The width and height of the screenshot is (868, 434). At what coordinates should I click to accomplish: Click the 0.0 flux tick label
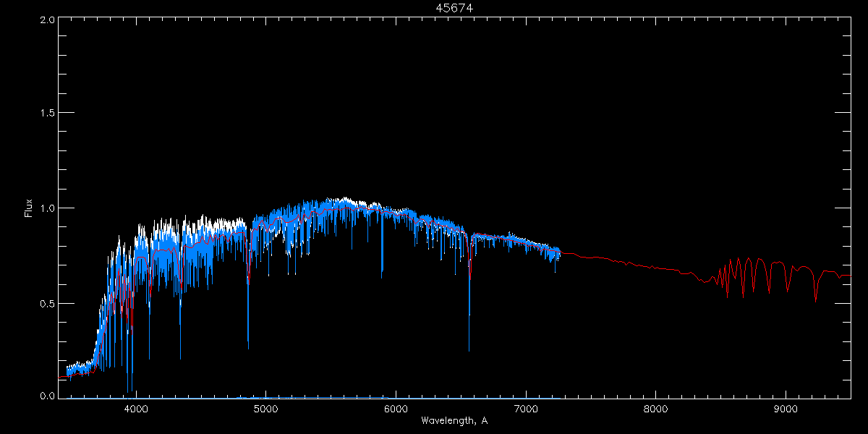coord(45,396)
